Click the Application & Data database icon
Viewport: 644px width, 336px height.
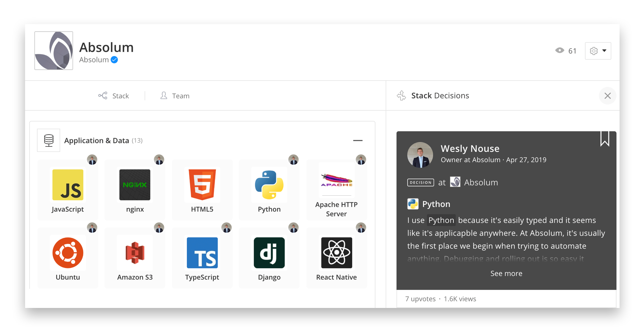point(49,140)
